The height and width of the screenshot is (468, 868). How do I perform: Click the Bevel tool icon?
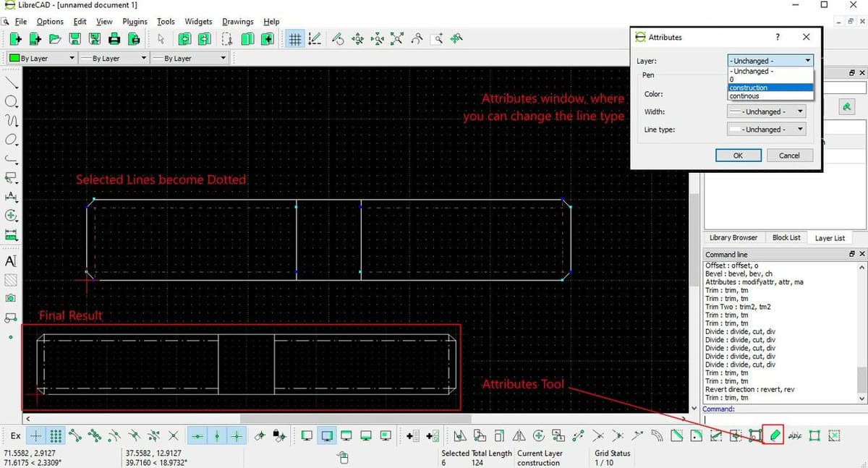coord(676,435)
